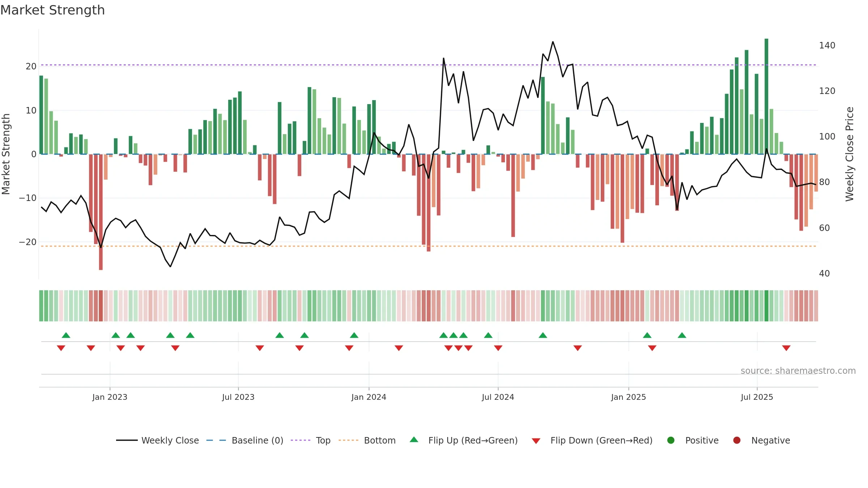The image size is (868, 488).
Task: Click the purple dotted Top threshold line
Action: (x=429, y=65)
